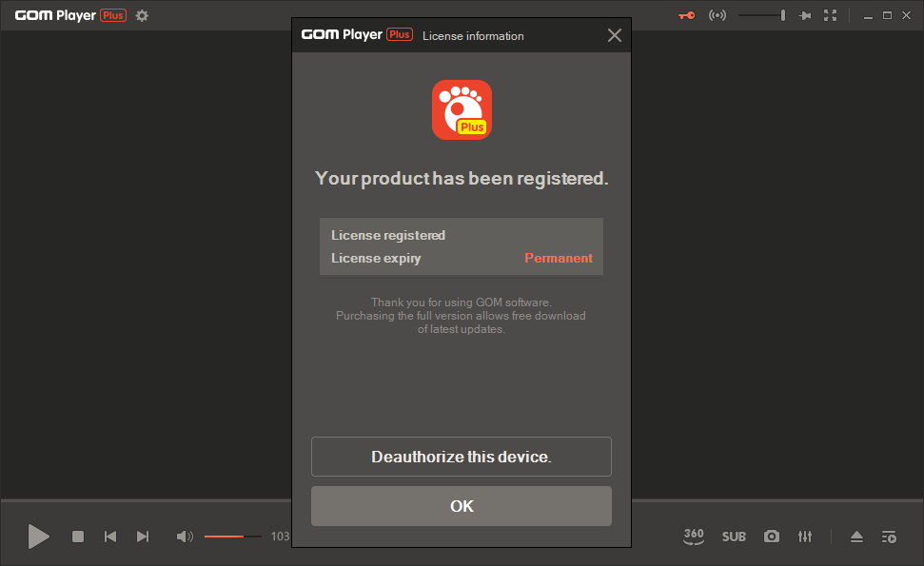Start playback with the Play button
This screenshot has width=924, height=566.
[39, 537]
